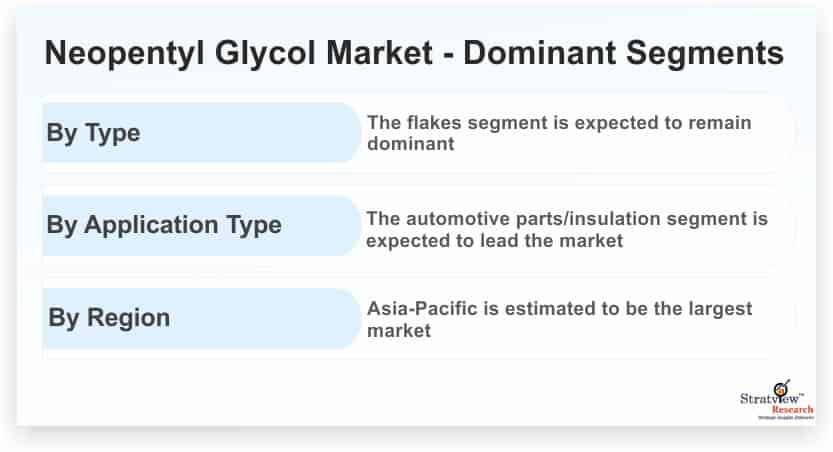Click the Neopentyl Glycol Market title
Screen dimensions: 833x452
click(x=414, y=53)
